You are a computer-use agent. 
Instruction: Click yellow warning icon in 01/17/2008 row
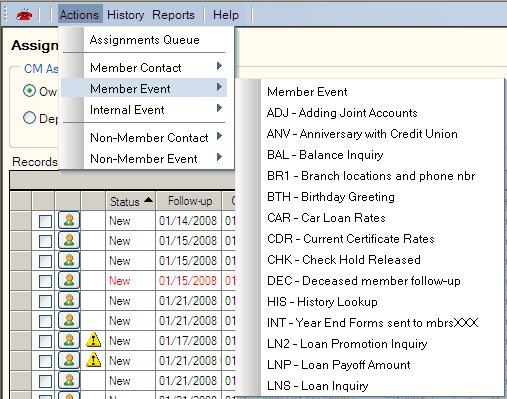click(94, 340)
